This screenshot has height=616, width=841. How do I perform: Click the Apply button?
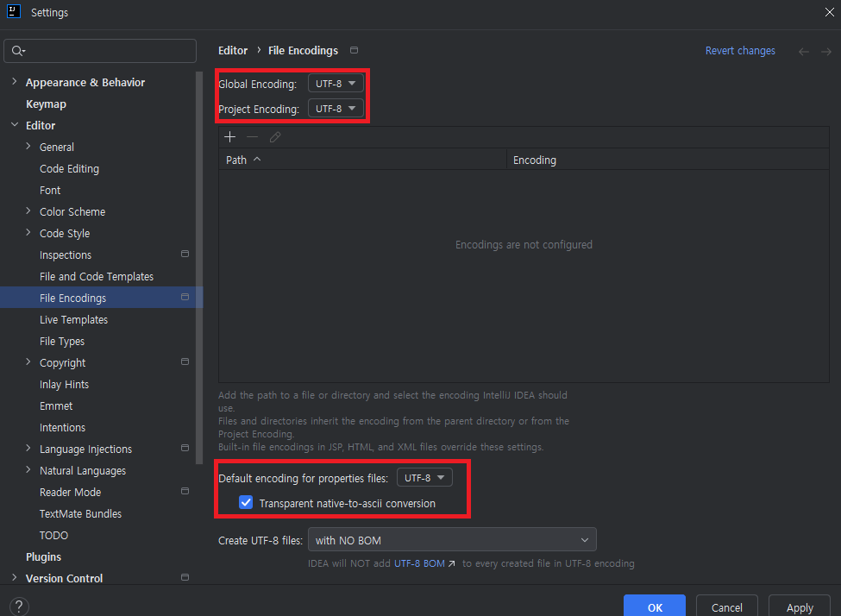[799, 607]
